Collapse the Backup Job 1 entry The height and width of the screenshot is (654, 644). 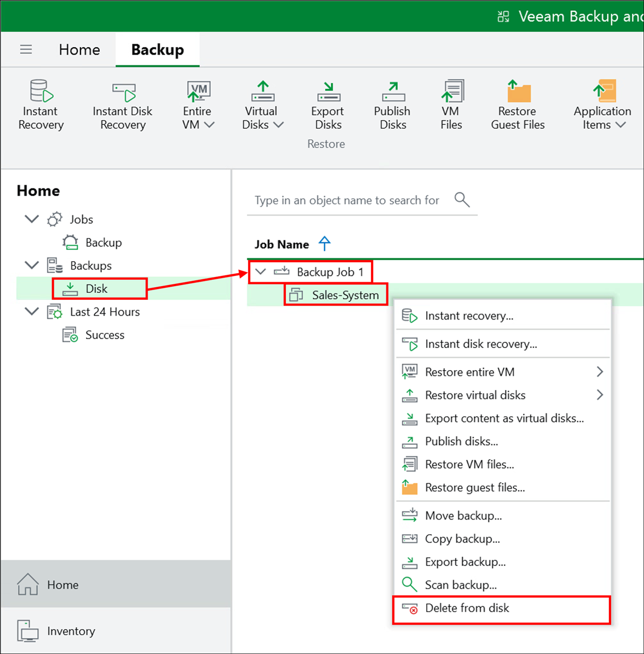(x=260, y=271)
